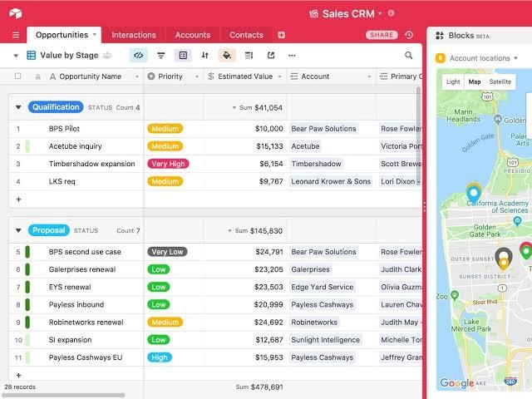The height and width of the screenshot is (399, 532).
Task: Open Account locations block dropdown
Action: coord(515,58)
